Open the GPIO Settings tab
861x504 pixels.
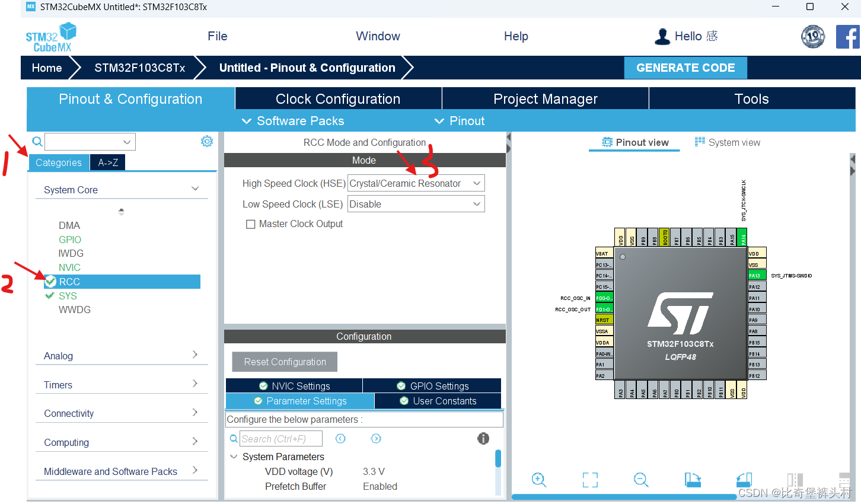coord(432,386)
